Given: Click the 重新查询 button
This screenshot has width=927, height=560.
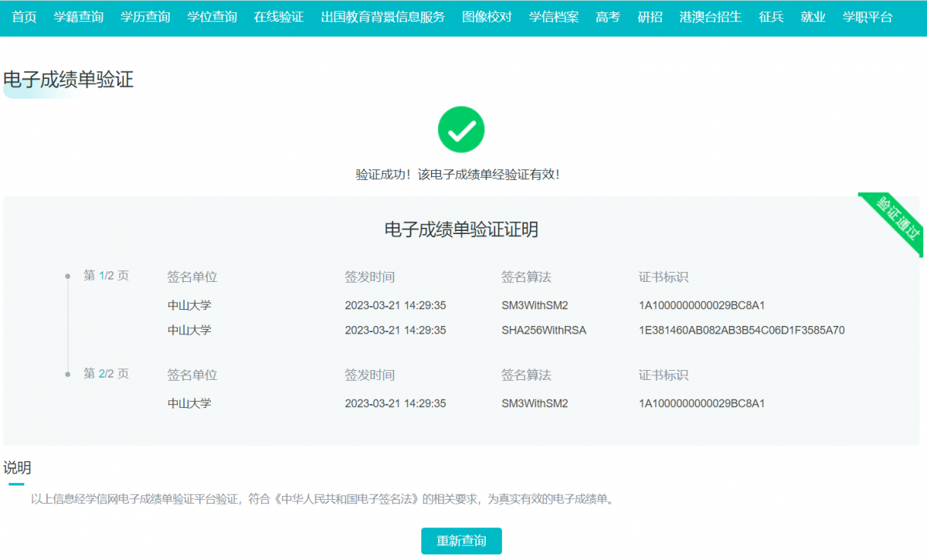Looking at the screenshot, I should (x=461, y=541).
